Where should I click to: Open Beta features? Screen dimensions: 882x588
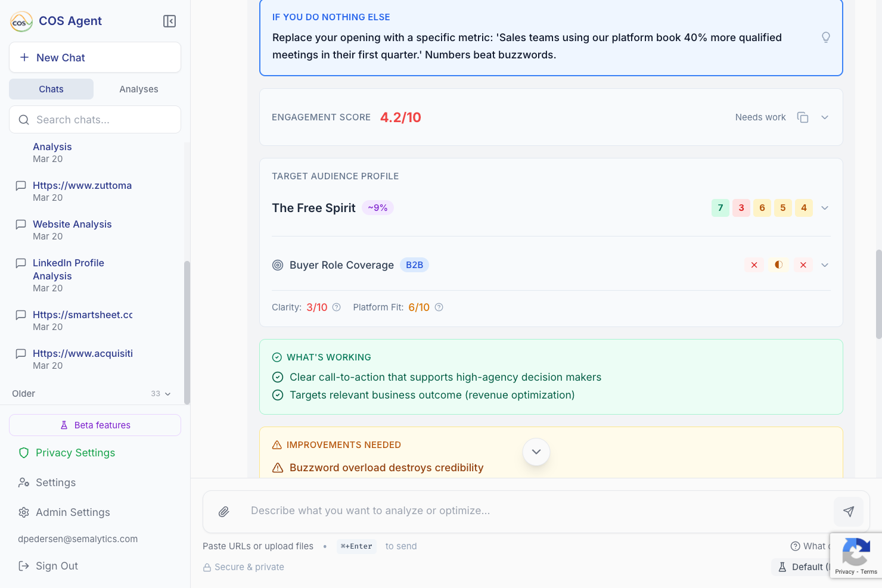[x=95, y=425]
